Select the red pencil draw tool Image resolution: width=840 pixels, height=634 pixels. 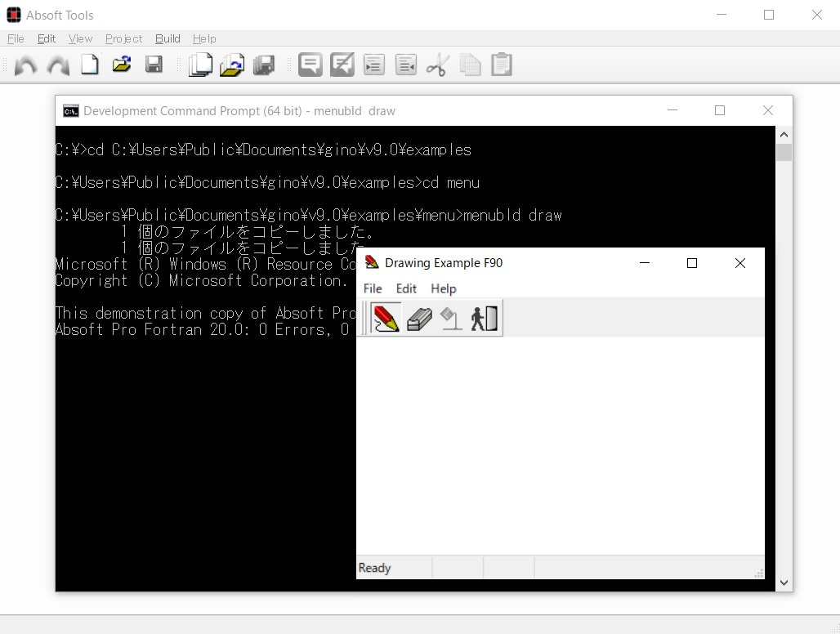tap(386, 318)
